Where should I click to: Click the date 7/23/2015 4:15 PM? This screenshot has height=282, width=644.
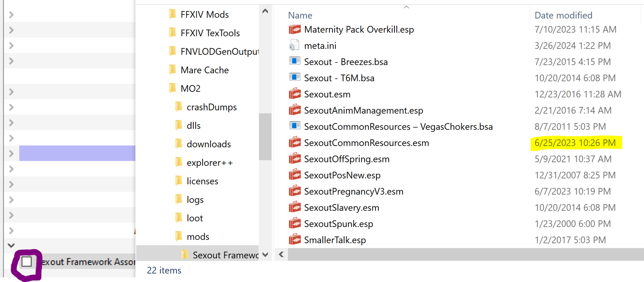pyautogui.click(x=573, y=62)
